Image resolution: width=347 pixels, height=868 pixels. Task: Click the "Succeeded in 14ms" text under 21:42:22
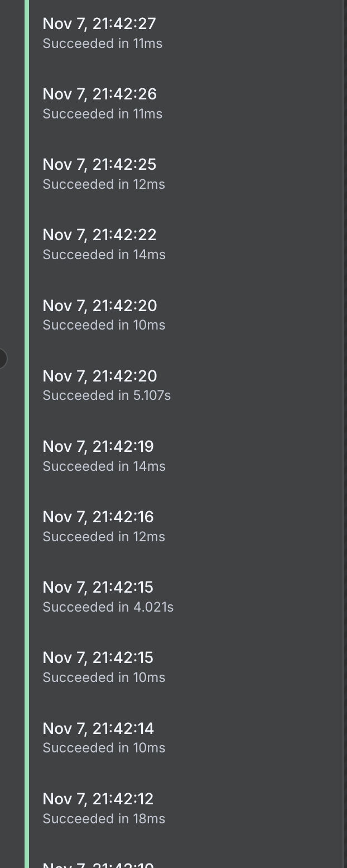(x=104, y=255)
